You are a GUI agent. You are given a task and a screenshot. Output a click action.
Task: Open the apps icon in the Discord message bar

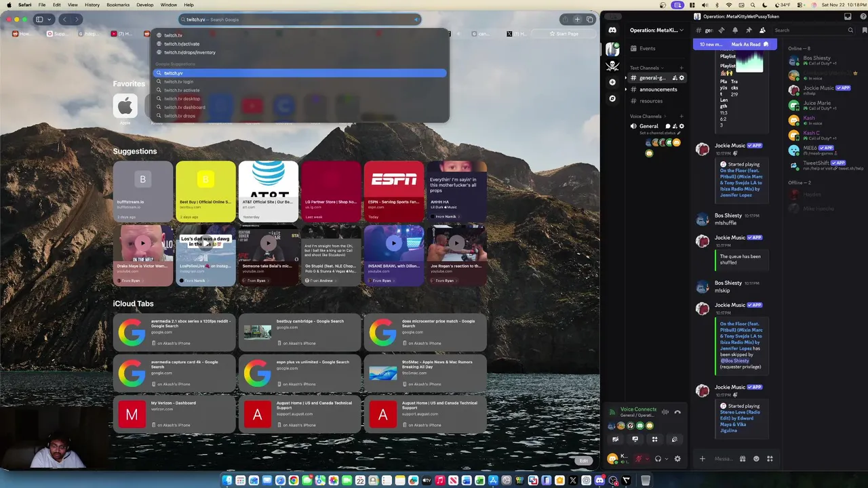770,459
